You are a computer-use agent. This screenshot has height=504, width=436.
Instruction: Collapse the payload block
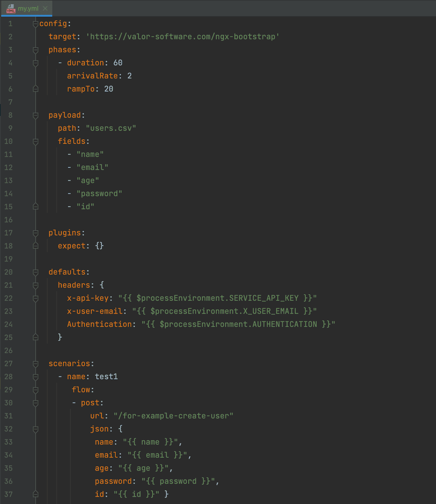36,116
